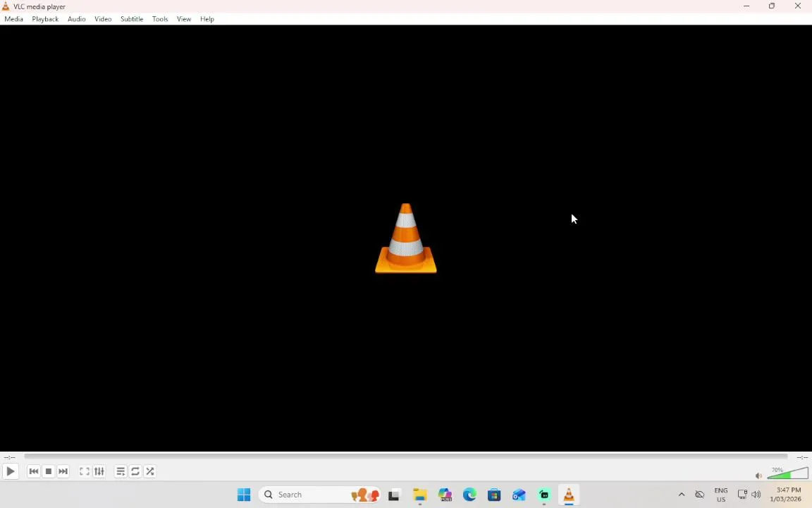Open File Explorer from the taskbar

(x=419, y=495)
